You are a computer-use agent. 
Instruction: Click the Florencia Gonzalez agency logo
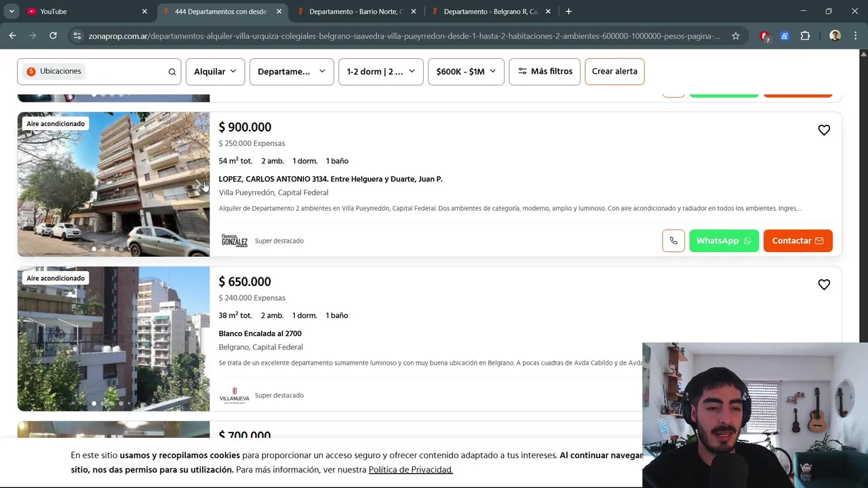click(x=235, y=241)
